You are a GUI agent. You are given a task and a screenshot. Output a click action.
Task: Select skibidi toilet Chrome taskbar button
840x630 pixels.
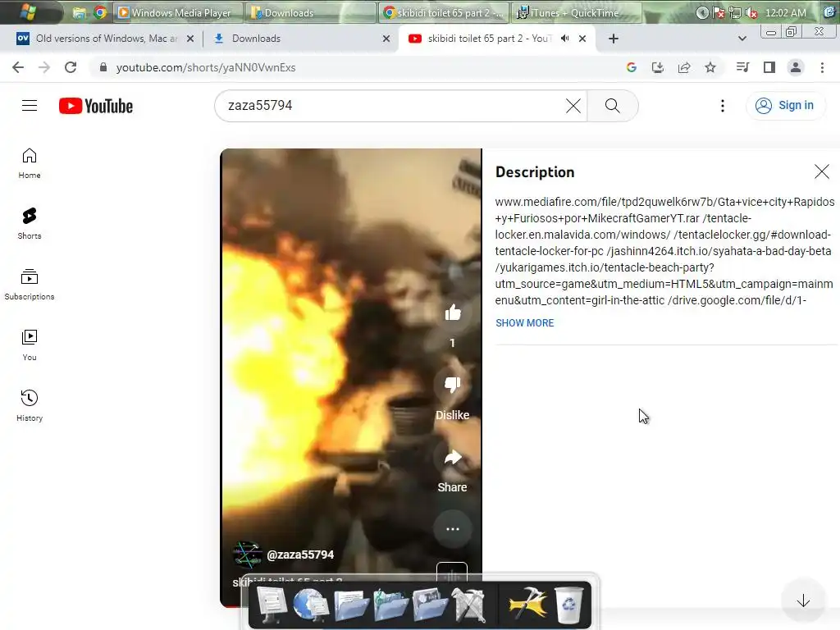[445, 12]
